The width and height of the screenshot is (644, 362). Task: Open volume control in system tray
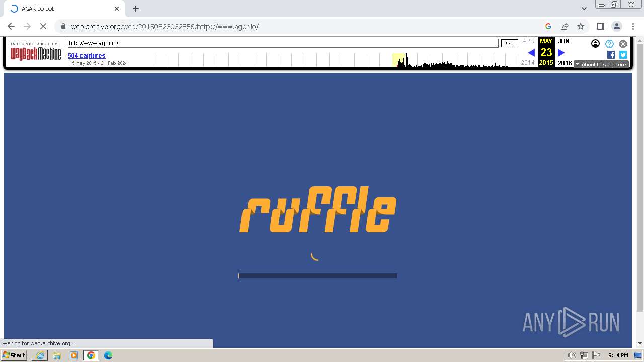(x=572, y=355)
